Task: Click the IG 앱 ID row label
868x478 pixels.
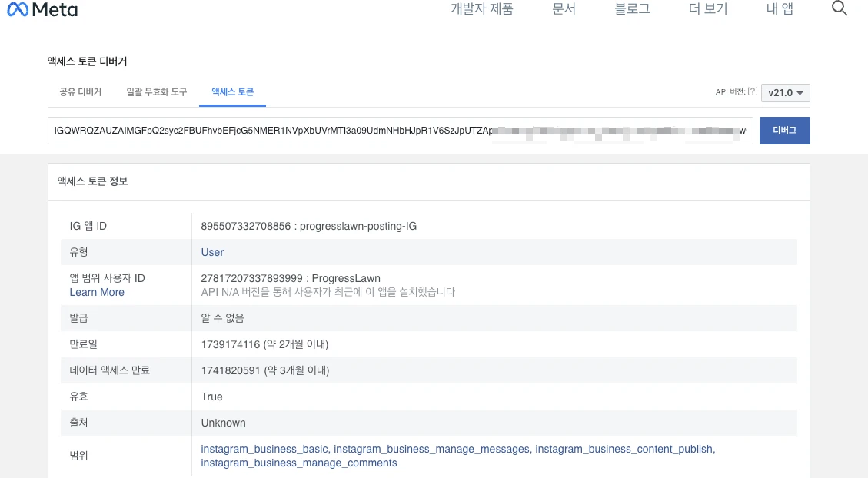Action: pyautogui.click(x=88, y=226)
